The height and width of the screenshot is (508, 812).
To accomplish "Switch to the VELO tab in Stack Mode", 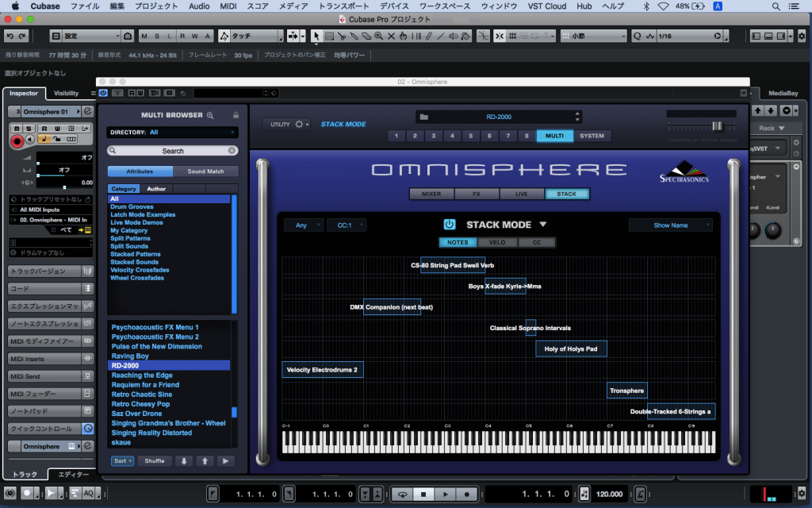I will 497,242.
